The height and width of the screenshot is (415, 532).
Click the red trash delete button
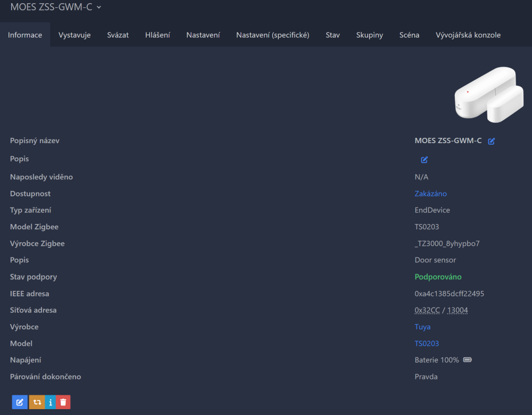point(63,402)
